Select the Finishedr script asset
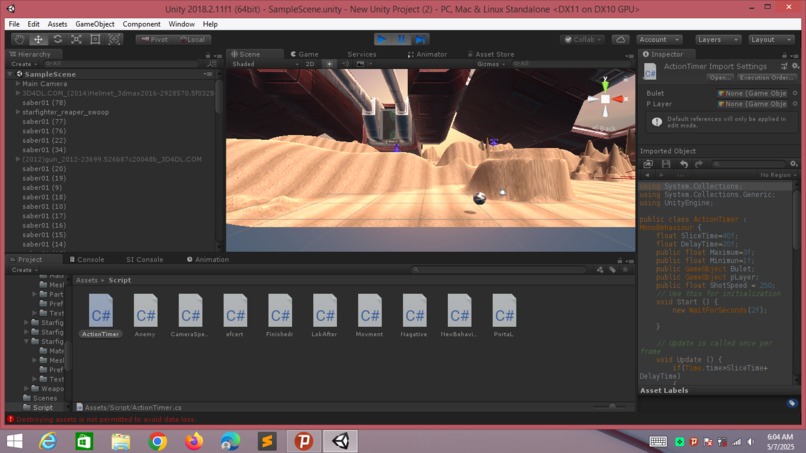This screenshot has height=453, width=806. click(x=280, y=315)
